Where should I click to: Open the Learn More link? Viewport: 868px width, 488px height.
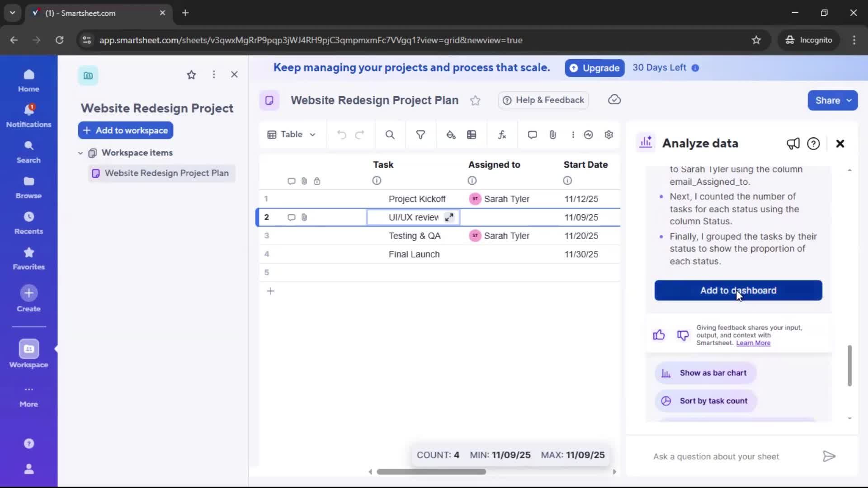pos(753,343)
